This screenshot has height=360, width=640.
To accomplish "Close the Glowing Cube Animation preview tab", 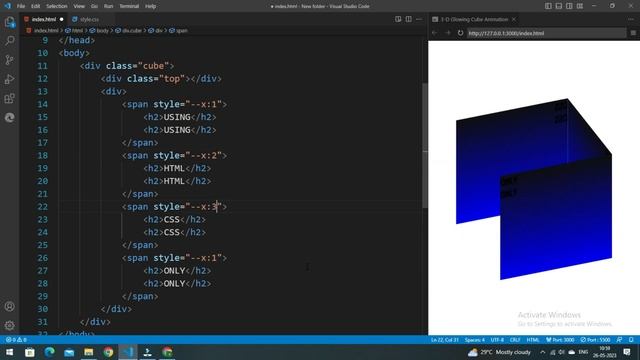I will click(x=514, y=19).
